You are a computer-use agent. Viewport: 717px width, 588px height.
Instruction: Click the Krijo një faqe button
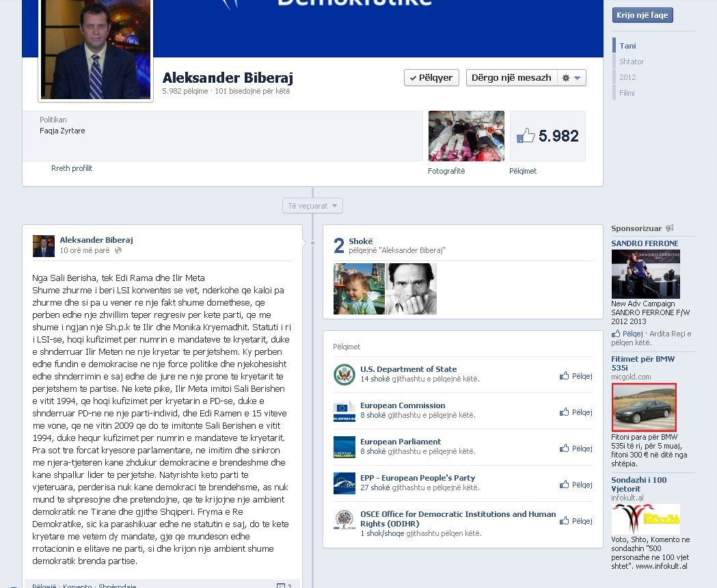[642, 15]
